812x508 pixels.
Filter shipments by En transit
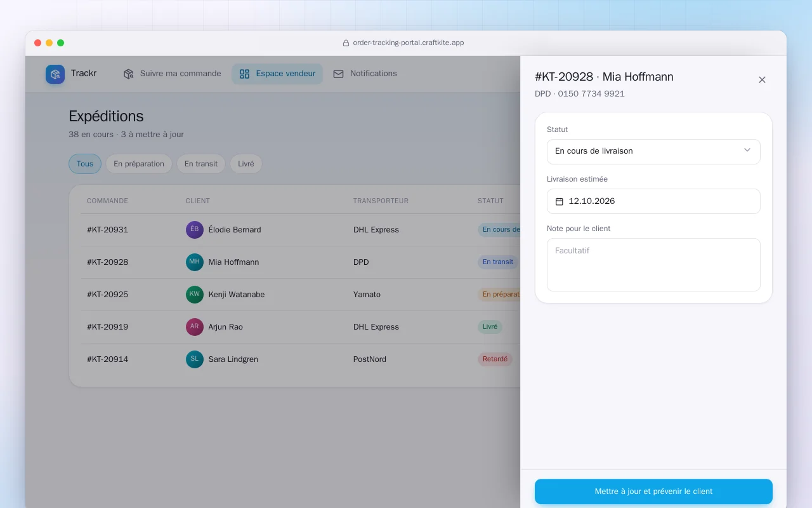(x=201, y=164)
